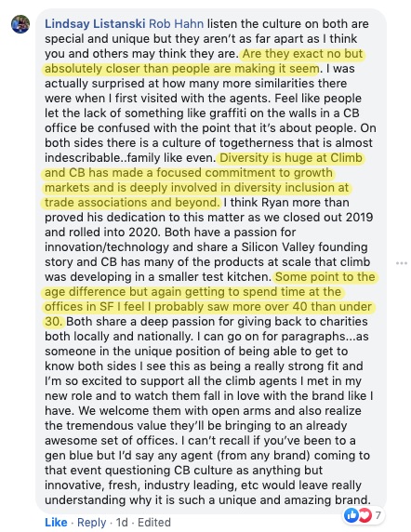Image resolution: width=411 pixels, height=532 pixels.
Task: Open tagged Rob Hahn profile link
Action: click(177, 24)
